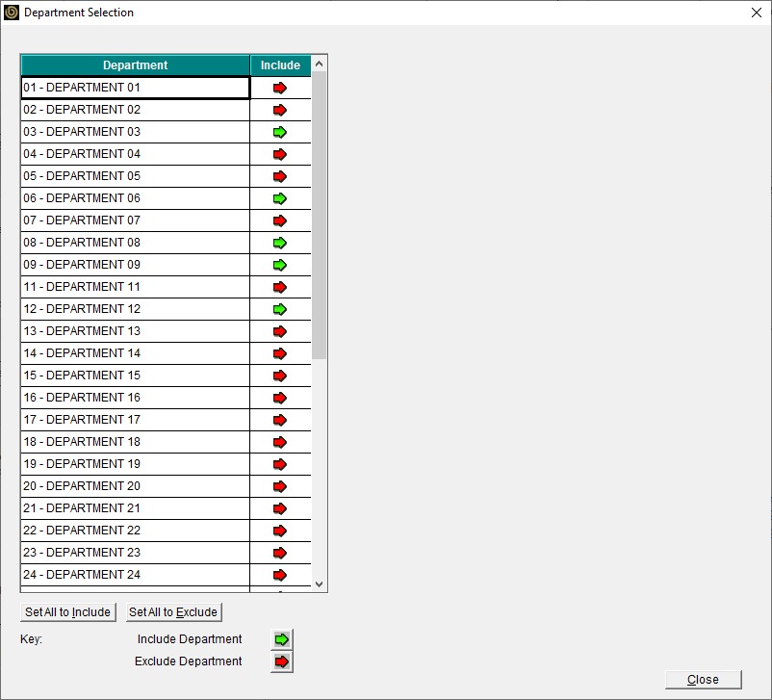Select the 13 - DEPARTMENT 13 row
The image size is (772, 700).
point(136,331)
